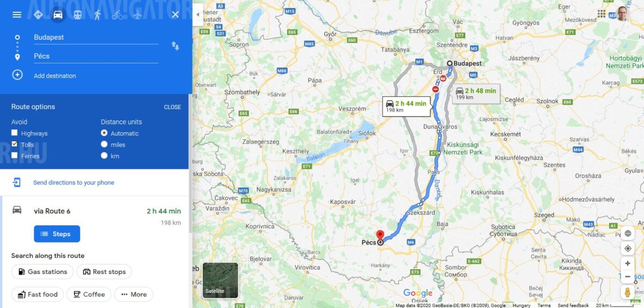Open the hamburger main menu
Screen dimensions: 644x308
(x=17, y=15)
